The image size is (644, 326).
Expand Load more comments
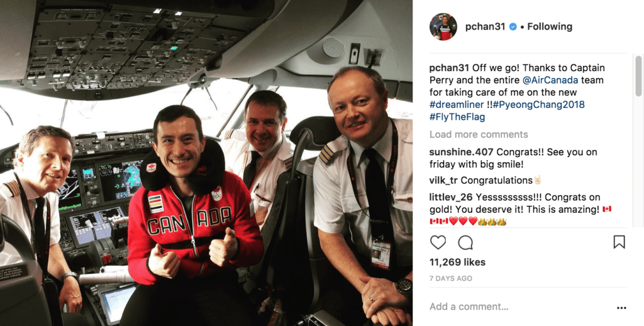click(x=479, y=134)
